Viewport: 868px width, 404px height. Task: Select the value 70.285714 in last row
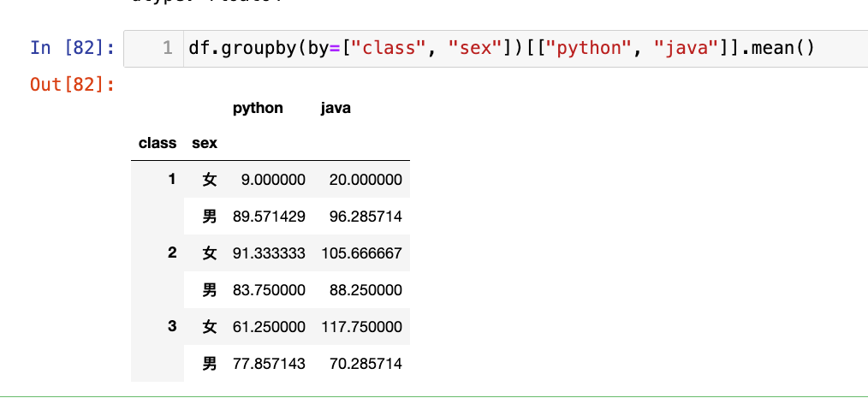click(x=365, y=365)
